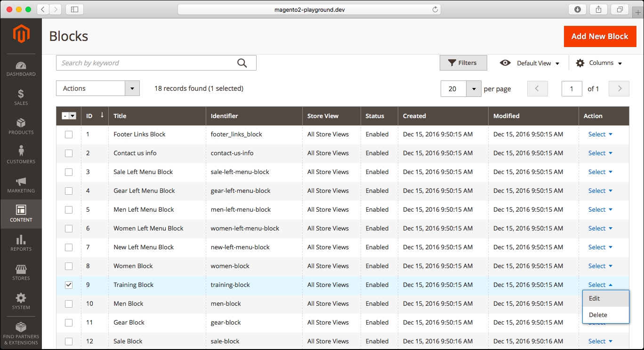
Task: Go to next page of results
Action: coord(619,88)
